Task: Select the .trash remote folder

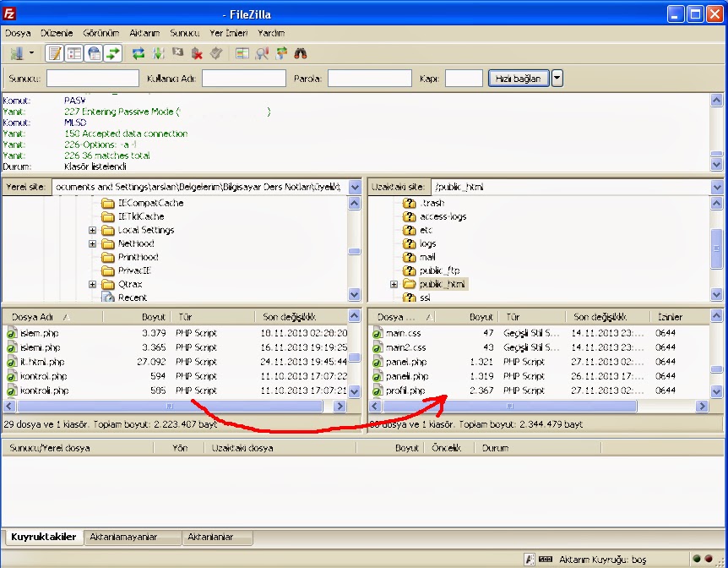Action: pyautogui.click(x=432, y=203)
